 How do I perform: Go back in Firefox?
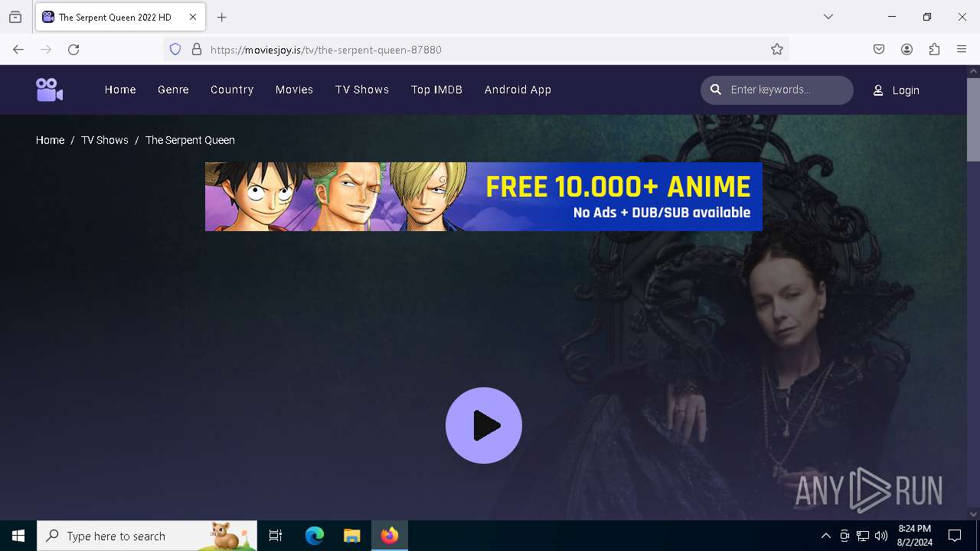pyautogui.click(x=18, y=50)
